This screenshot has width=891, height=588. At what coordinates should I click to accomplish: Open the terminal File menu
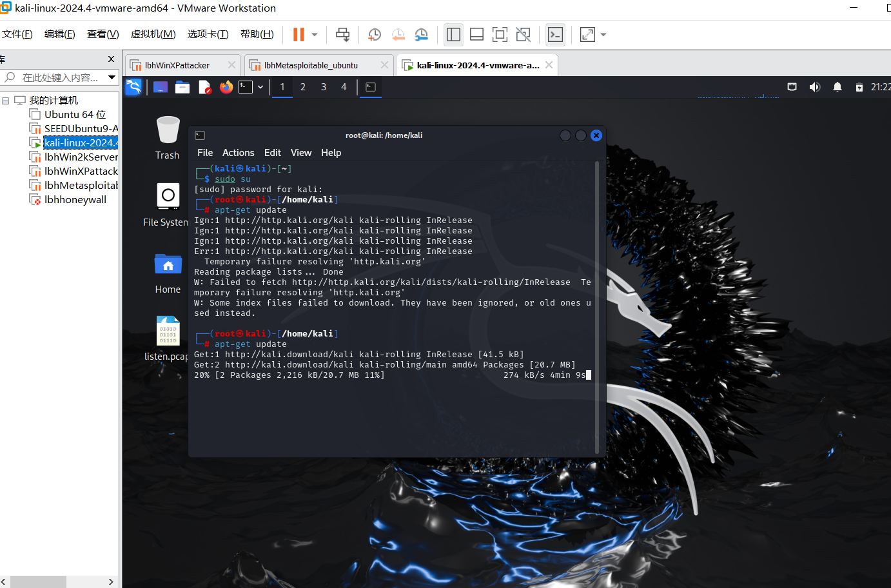pos(205,153)
